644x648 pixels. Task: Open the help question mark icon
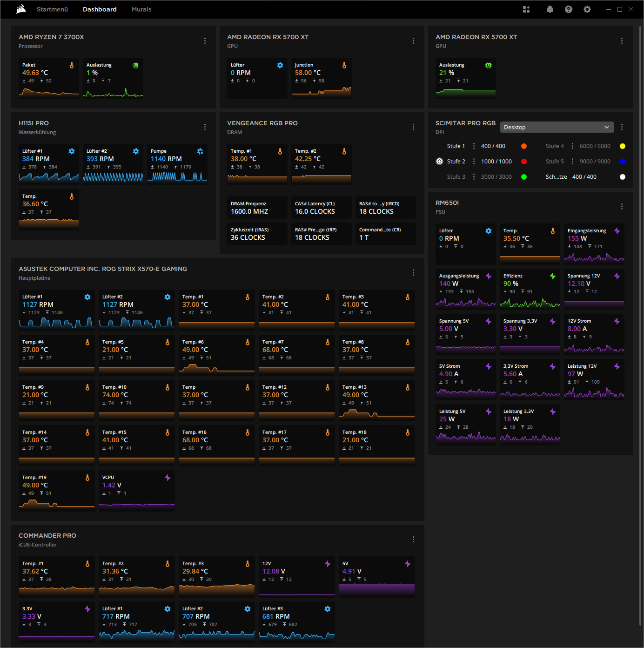[569, 9]
